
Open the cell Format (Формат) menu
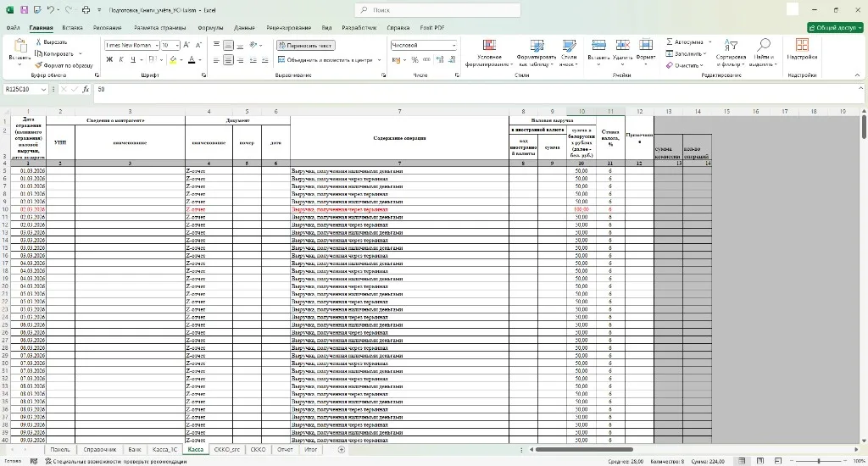[645, 52]
